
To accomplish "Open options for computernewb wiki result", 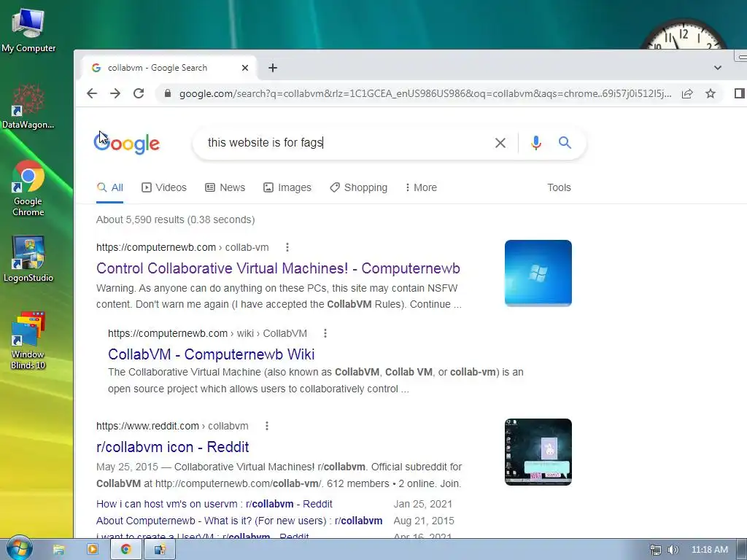I will tap(325, 333).
